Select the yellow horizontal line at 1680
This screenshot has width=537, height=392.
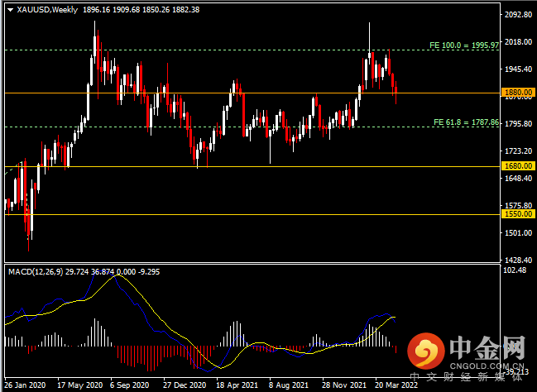(x=252, y=167)
